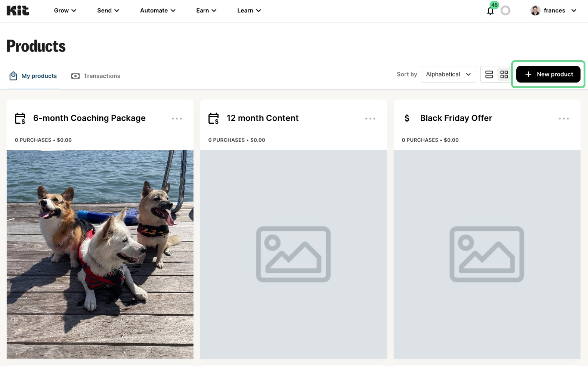Select the My products tab
The height and width of the screenshot is (366, 588).
tap(33, 76)
